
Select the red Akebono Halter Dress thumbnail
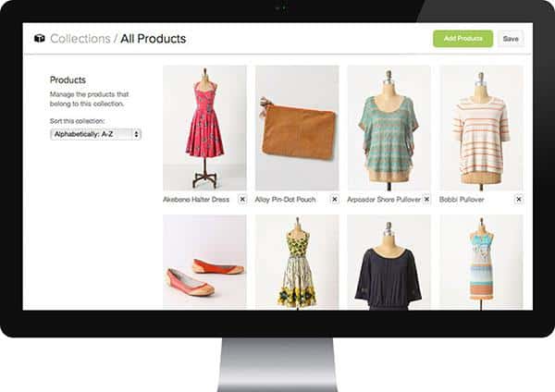point(204,127)
